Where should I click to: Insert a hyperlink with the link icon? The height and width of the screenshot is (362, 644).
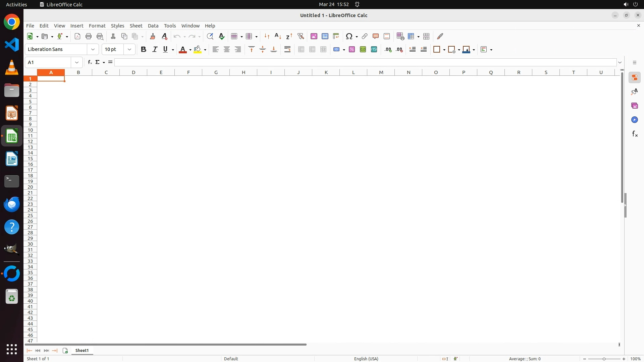pos(365,36)
